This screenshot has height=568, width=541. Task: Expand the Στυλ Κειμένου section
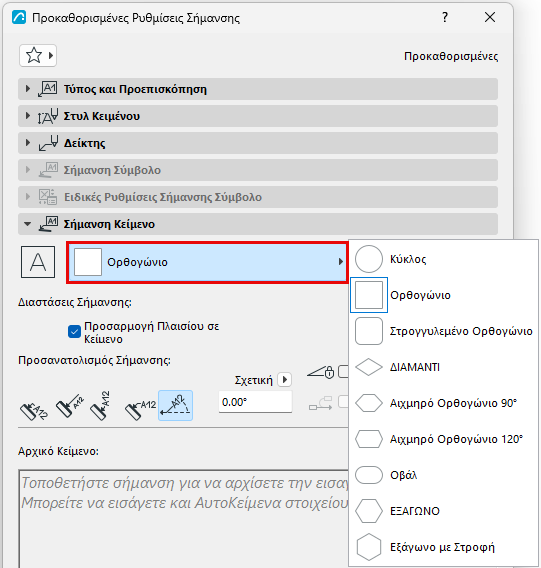pyautogui.click(x=258, y=116)
